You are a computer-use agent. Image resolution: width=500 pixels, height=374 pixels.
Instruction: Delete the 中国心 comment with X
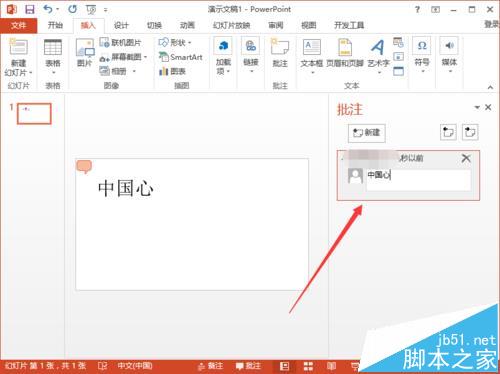(466, 158)
